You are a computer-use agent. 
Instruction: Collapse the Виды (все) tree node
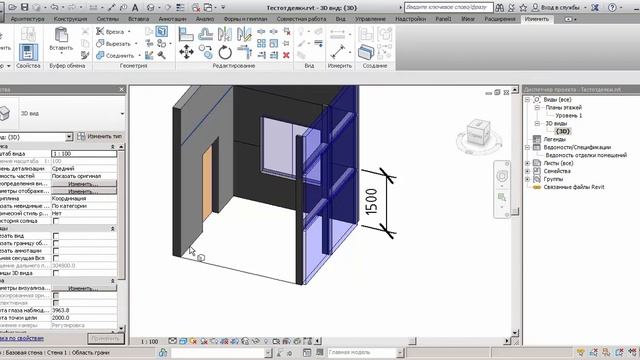tap(527, 100)
